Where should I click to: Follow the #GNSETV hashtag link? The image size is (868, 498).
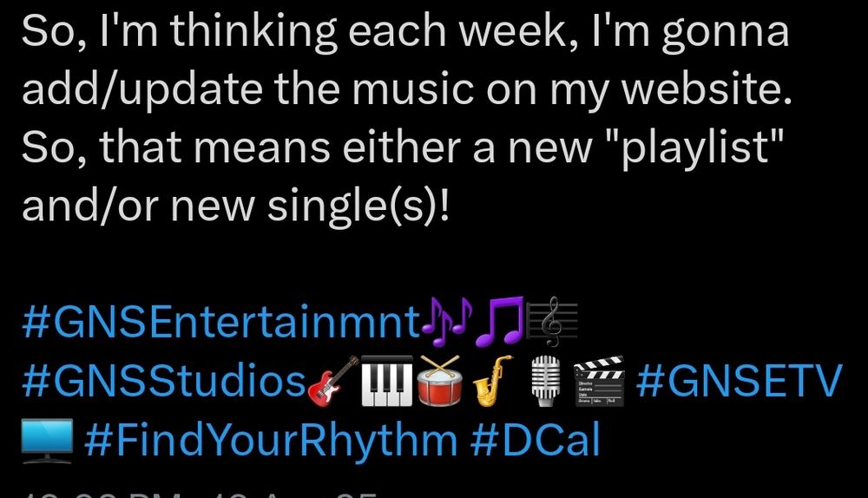pyautogui.click(x=739, y=381)
